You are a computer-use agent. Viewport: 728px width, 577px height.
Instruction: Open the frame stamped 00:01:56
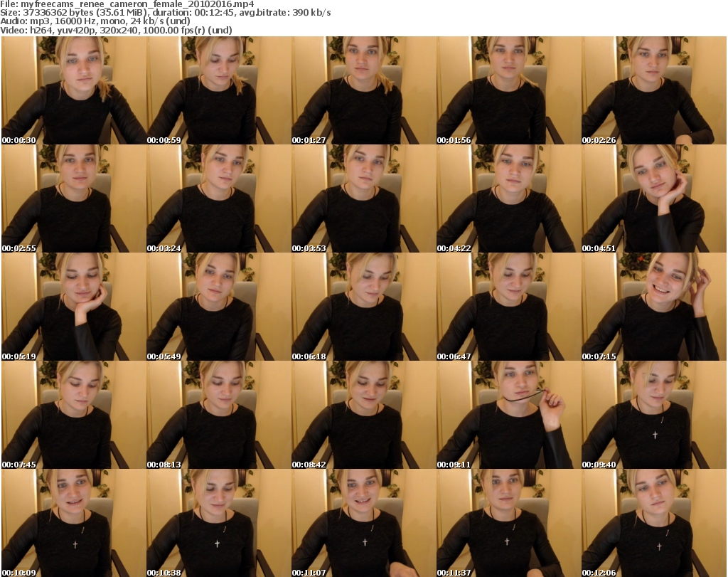coord(509,90)
